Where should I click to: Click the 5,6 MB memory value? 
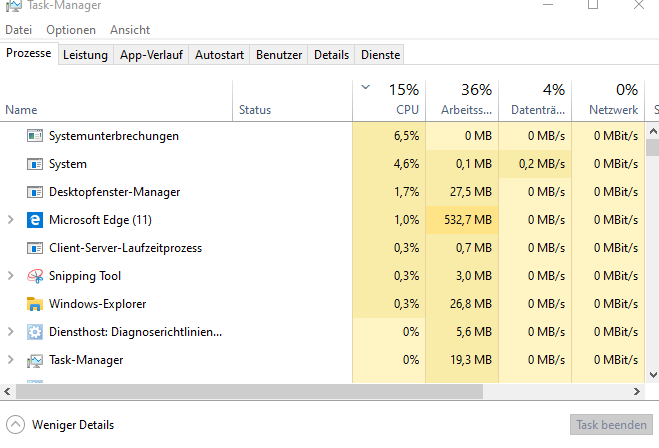474,332
